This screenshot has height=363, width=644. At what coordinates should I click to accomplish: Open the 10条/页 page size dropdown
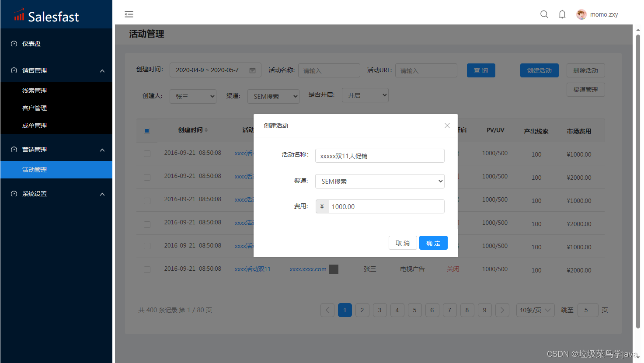(x=535, y=310)
